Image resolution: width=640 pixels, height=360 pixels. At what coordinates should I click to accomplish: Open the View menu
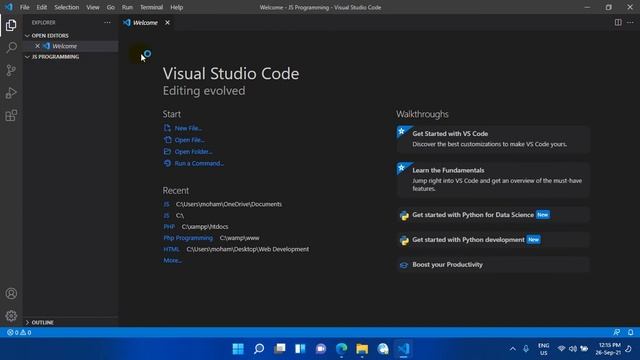(93, 7)
